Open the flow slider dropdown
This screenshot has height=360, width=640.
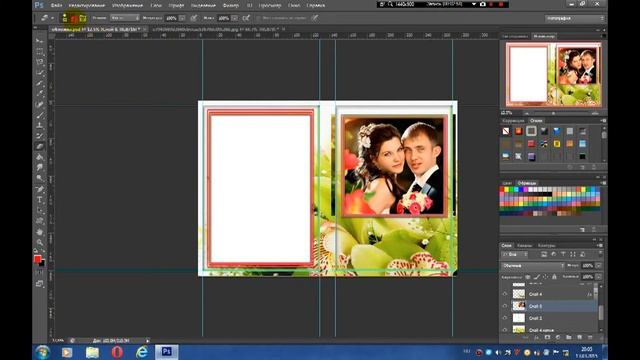[234, 18]
